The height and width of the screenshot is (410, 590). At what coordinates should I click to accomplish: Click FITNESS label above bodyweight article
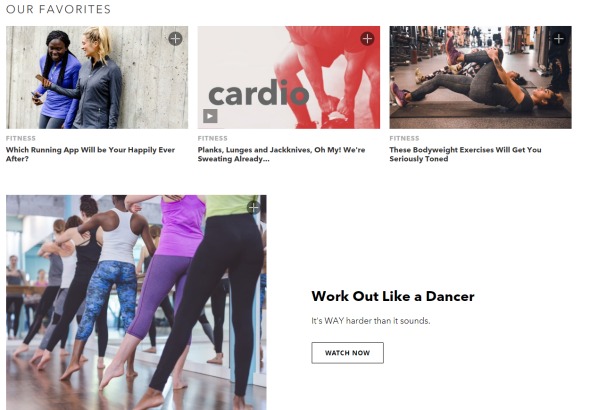[404, 138]
